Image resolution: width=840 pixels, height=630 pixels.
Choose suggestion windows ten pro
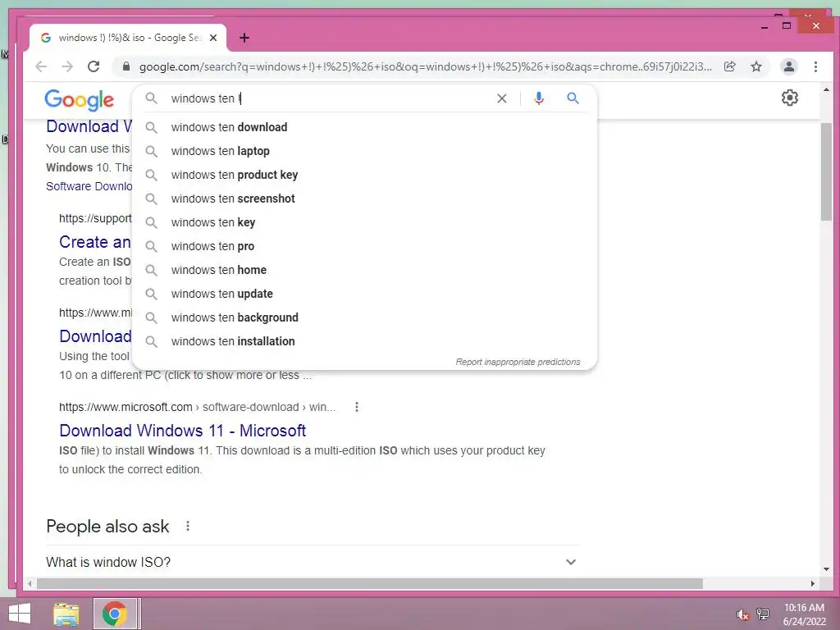coord(364,246)
